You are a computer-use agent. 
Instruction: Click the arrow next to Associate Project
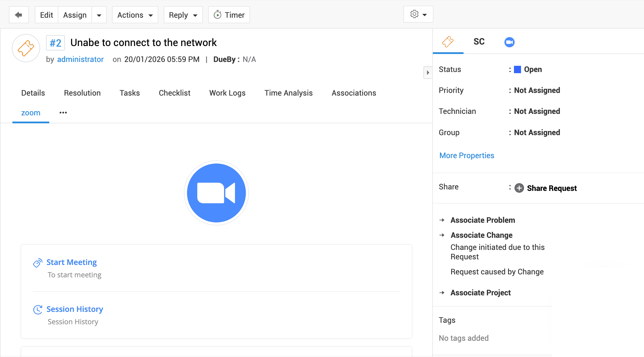coord(442,293)
